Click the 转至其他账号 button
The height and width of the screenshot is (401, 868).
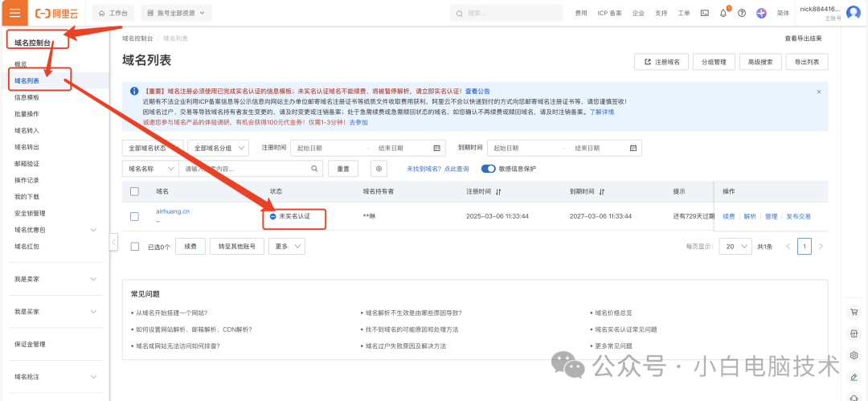pos(237,247)
